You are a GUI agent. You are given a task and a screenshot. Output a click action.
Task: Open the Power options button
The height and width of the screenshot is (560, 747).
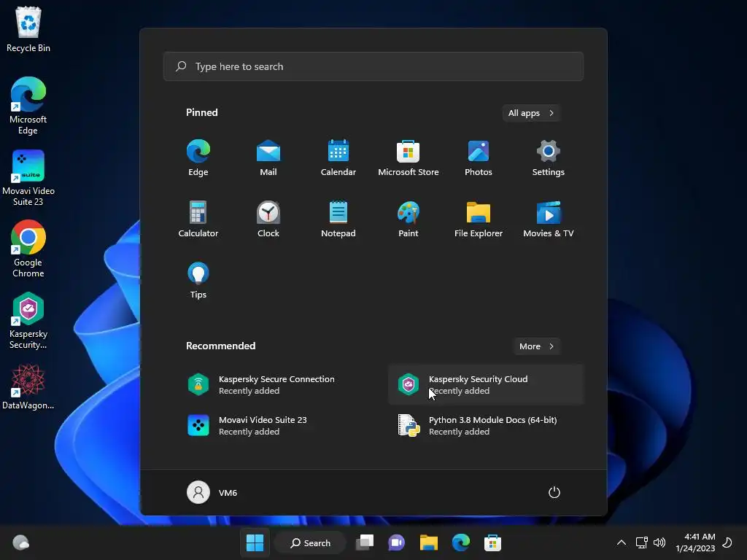pyautogui.click(x=554, y=492)
